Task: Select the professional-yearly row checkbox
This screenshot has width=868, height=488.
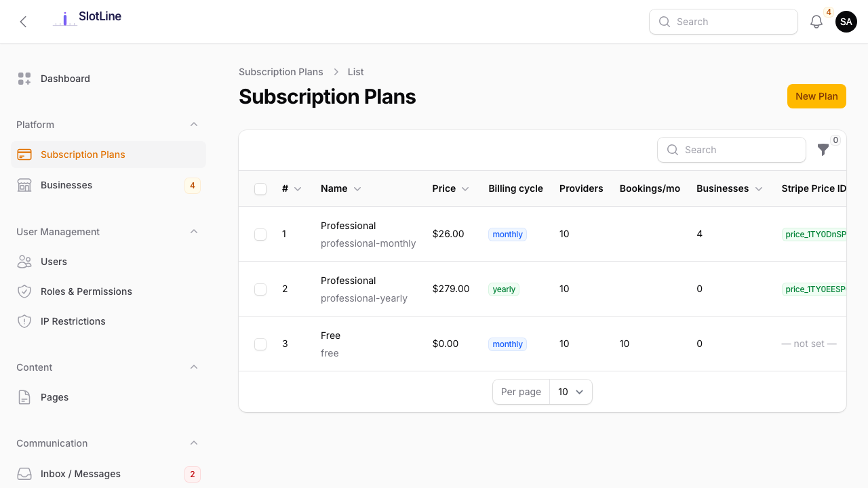Action: [x=260, y=289]
